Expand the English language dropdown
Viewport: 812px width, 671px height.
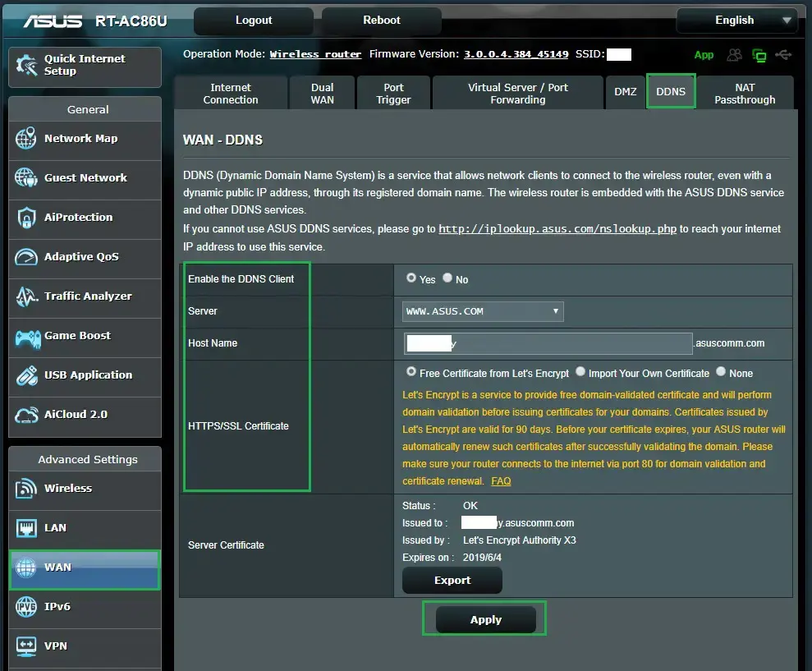click(x=736, y=21)
